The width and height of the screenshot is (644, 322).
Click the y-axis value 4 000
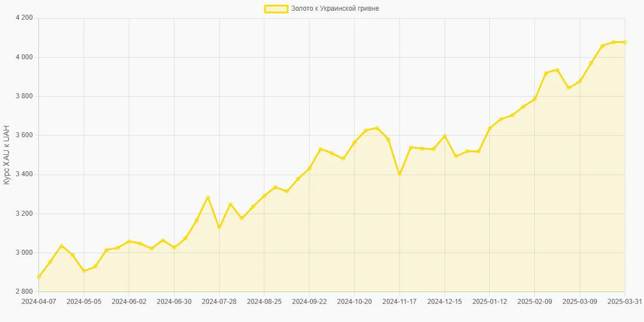24,57
